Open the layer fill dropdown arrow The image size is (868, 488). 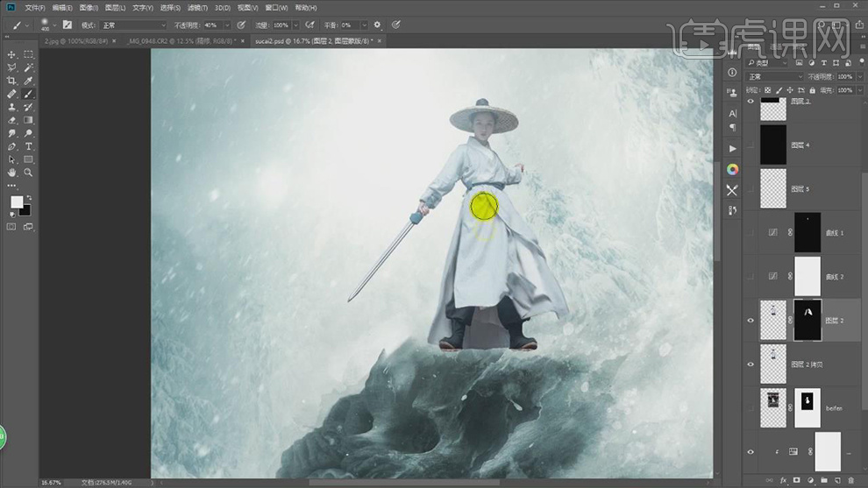pyautogui.click(x=860, y=90)
